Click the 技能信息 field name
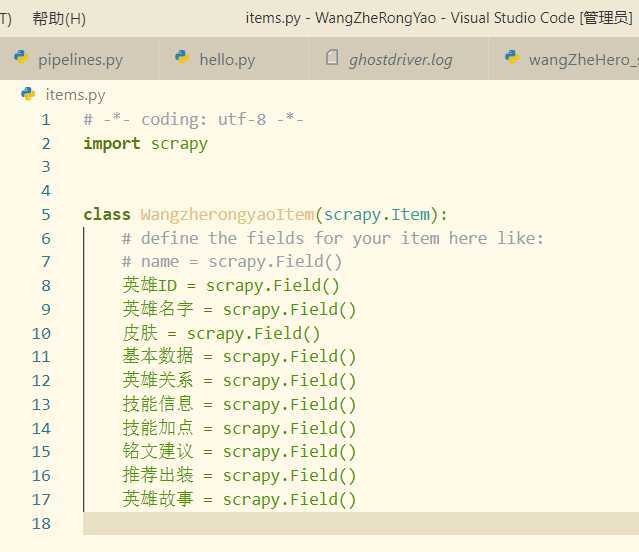Screen dimensions: 639x552 [158, 404]
